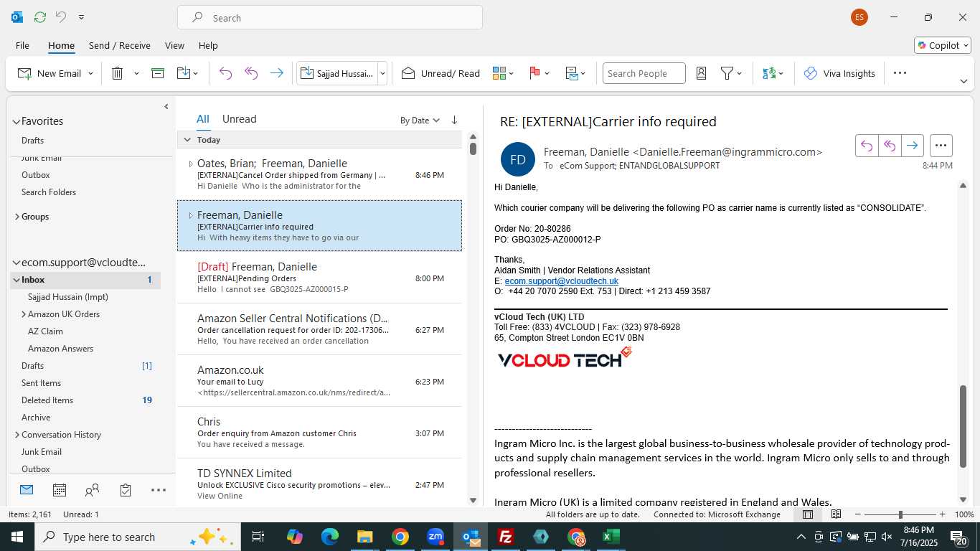Click the Translate icon in ribbon
980x551 pixels.
(769, 73)
